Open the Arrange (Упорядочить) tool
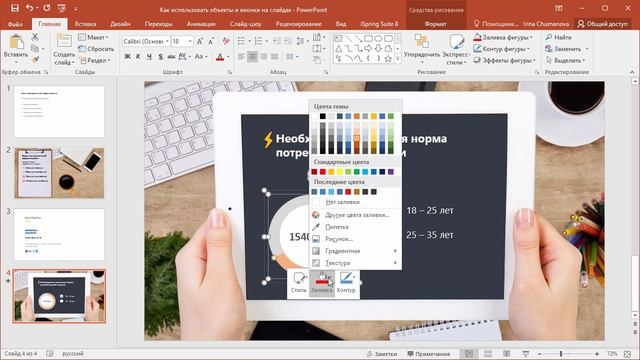The height and width of the screenshot is (360, 640). pos(422,49)
